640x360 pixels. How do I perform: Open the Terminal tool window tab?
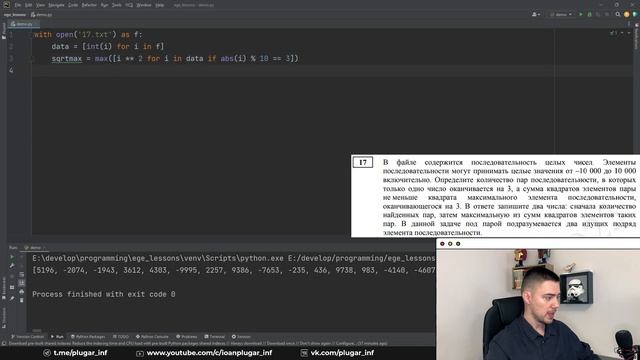pyautogui.click(x=215, y=337)
